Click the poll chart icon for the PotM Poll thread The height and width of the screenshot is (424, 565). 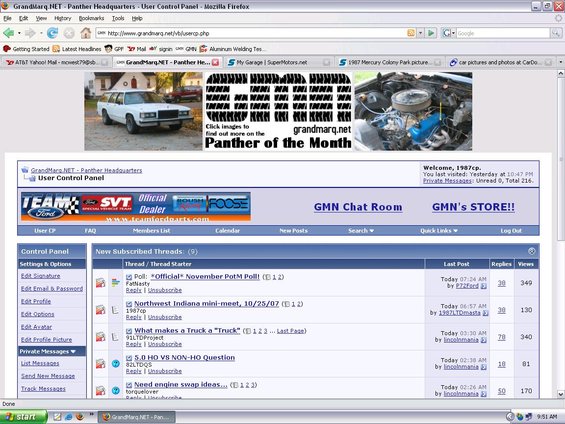point(116,282)
